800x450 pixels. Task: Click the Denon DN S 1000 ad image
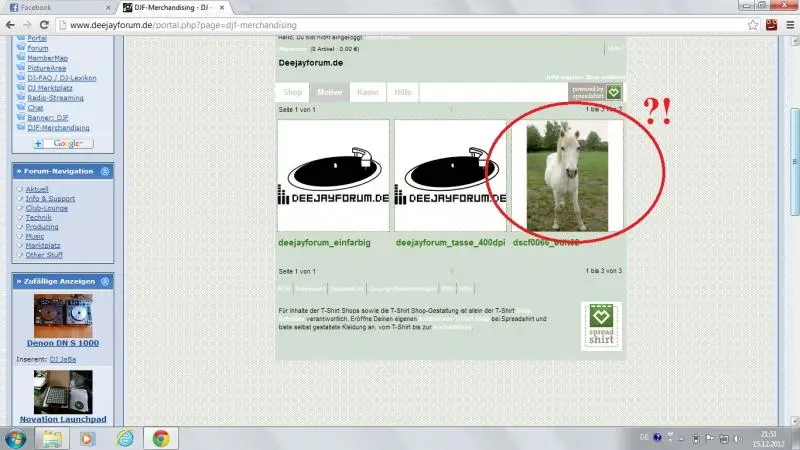(x=63, y=316)
